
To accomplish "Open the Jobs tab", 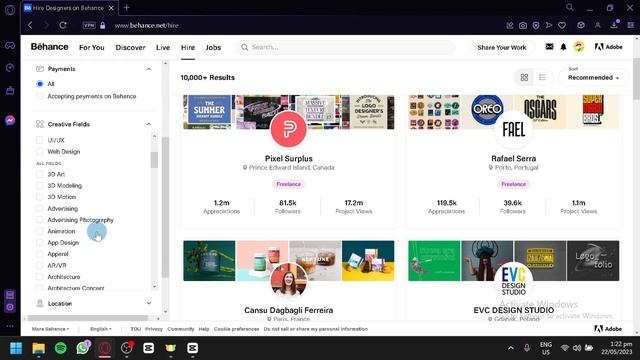I will coord(213,47).
